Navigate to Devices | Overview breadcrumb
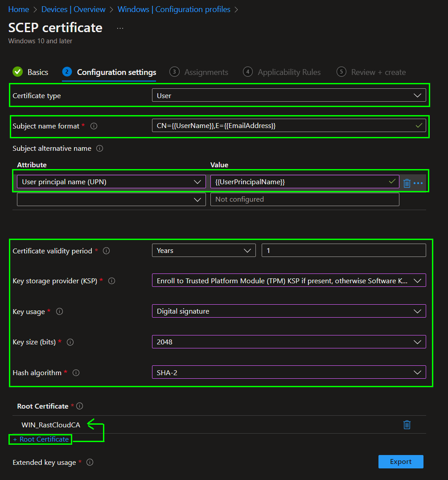This screenshot has width=448, height=480. tap(74, 9)
